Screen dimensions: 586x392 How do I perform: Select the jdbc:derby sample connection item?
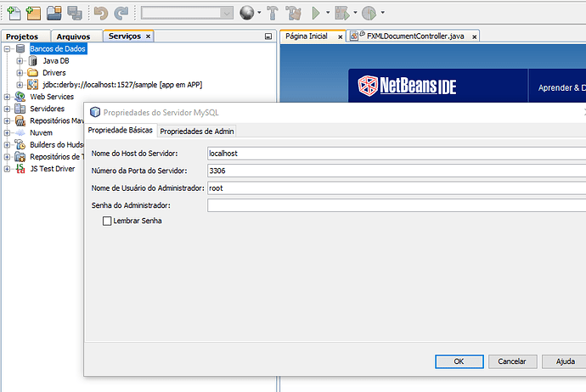(122, 85)
